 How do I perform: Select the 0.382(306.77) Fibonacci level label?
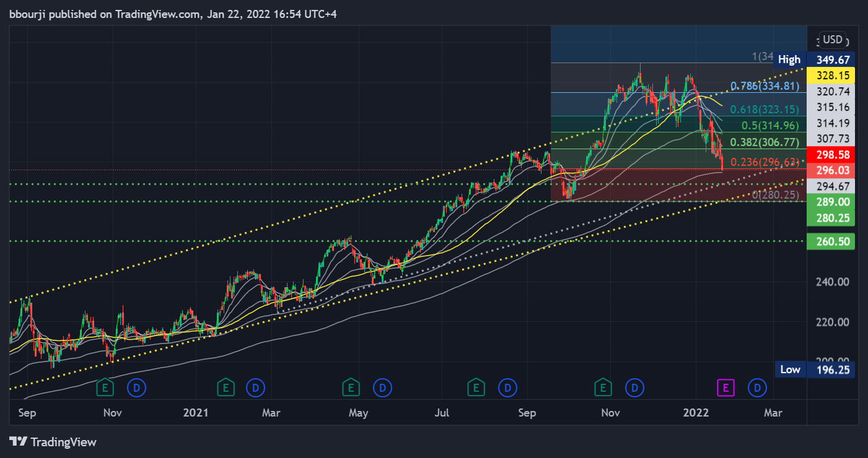pyautogui.click(x=765, y=142)
